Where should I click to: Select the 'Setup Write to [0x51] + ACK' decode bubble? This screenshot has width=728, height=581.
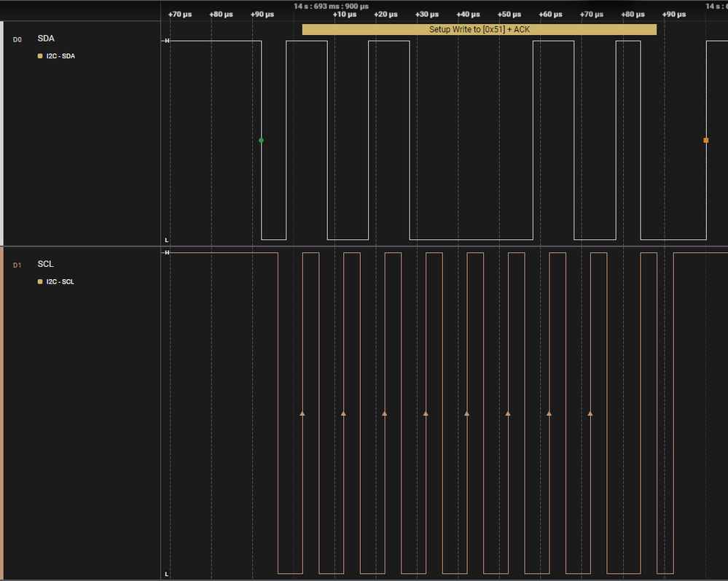(x=480, y=29)
